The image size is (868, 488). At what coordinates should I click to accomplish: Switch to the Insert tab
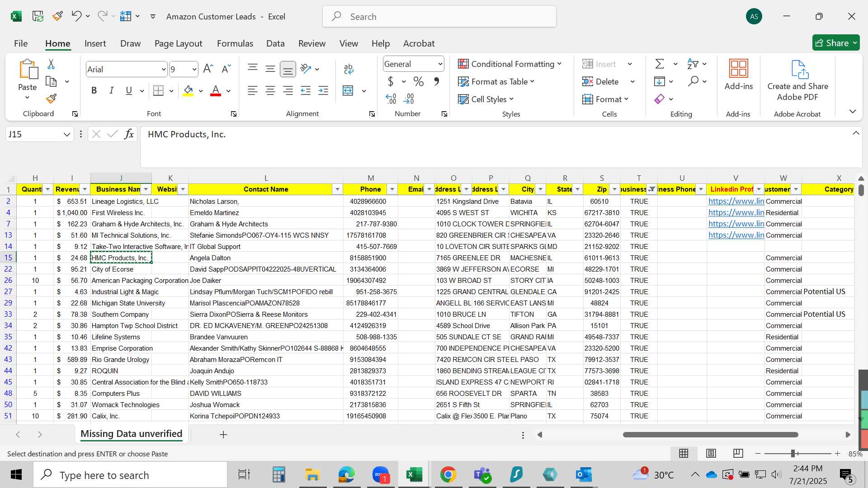(x=95, y=43)
